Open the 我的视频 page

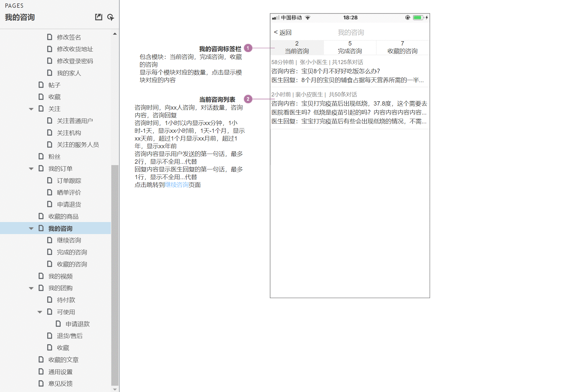[60, 276]
